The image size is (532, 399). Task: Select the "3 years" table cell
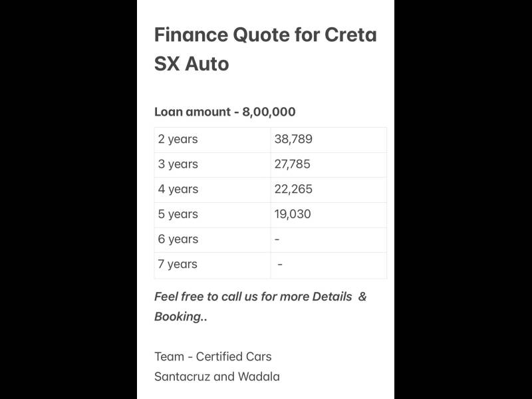coord(178,164)
